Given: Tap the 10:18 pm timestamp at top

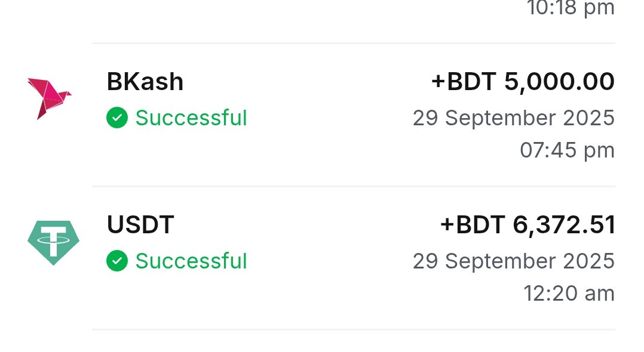Looking at the screenshot, I should click(570, 8).
